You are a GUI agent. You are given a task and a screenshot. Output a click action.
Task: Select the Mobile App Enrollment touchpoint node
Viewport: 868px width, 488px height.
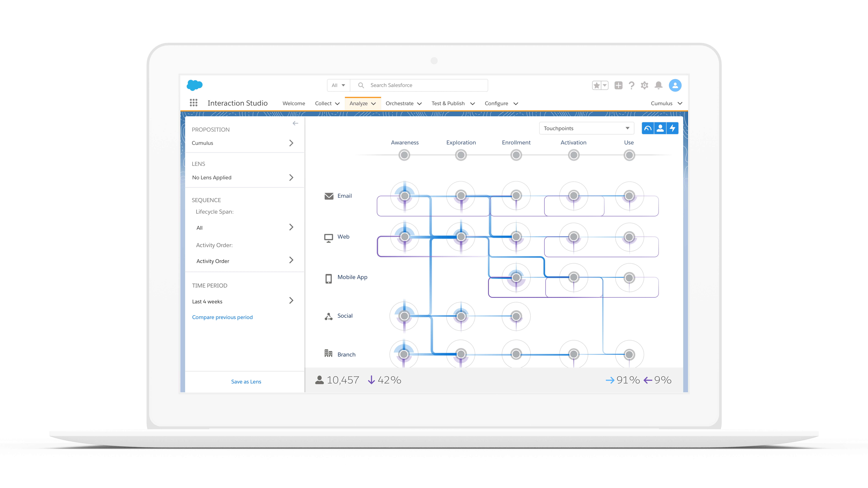pos(516,277)
